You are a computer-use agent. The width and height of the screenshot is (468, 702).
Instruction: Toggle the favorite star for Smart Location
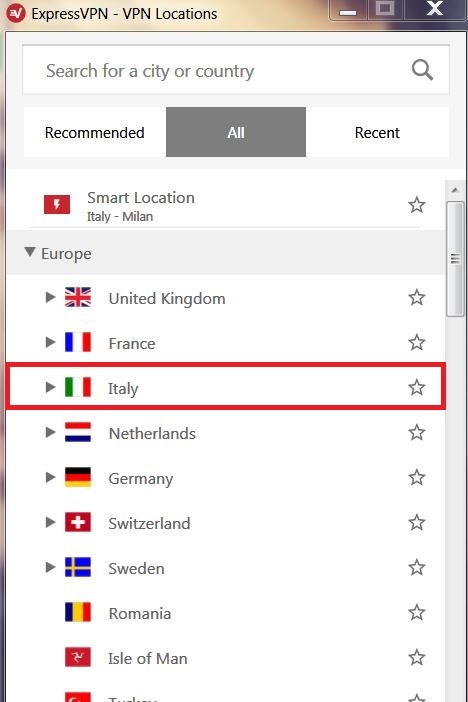pyautogui.click(x=416, y=205)
